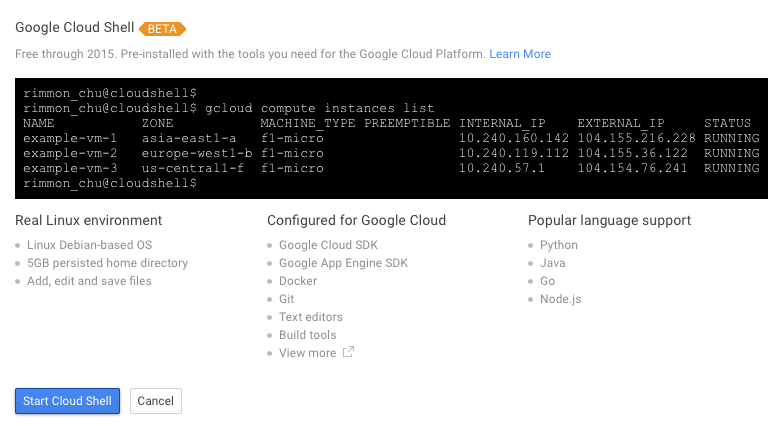Image resolution: width=777 pixels, height=426 pixels.
Task: Select example-vm-3 in terminal output
Action: pyautogui.click(x=70, y=168)
